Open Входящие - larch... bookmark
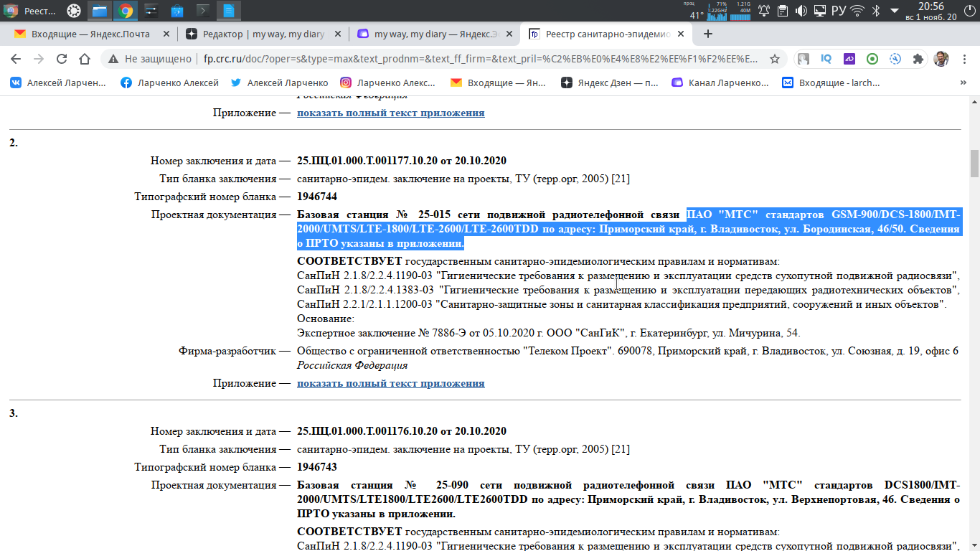The image size is (980, 551). point(831,83)
